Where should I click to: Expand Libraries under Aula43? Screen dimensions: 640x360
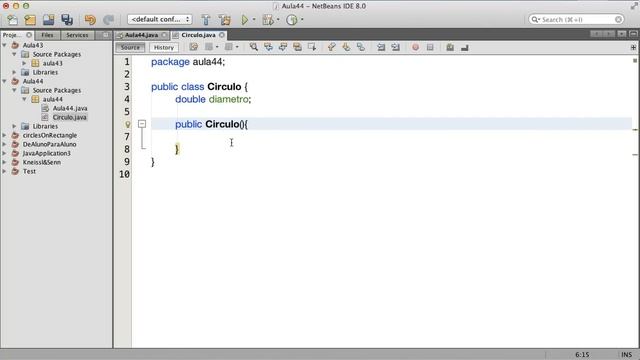click(x=14, y=72)
